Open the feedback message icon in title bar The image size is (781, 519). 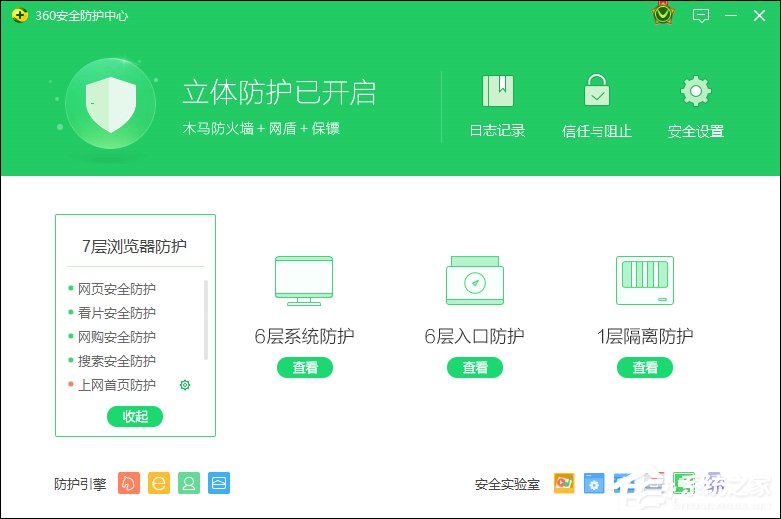701,15
